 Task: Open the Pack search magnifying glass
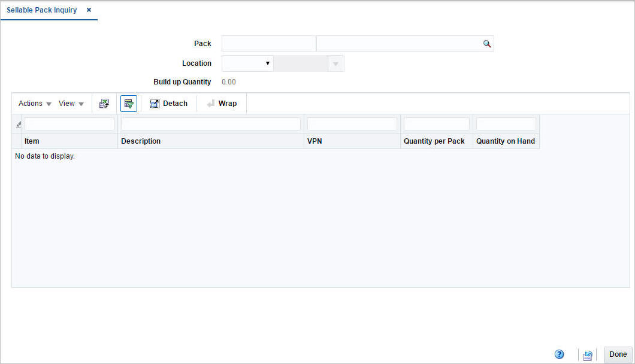[x=486, y=43]
